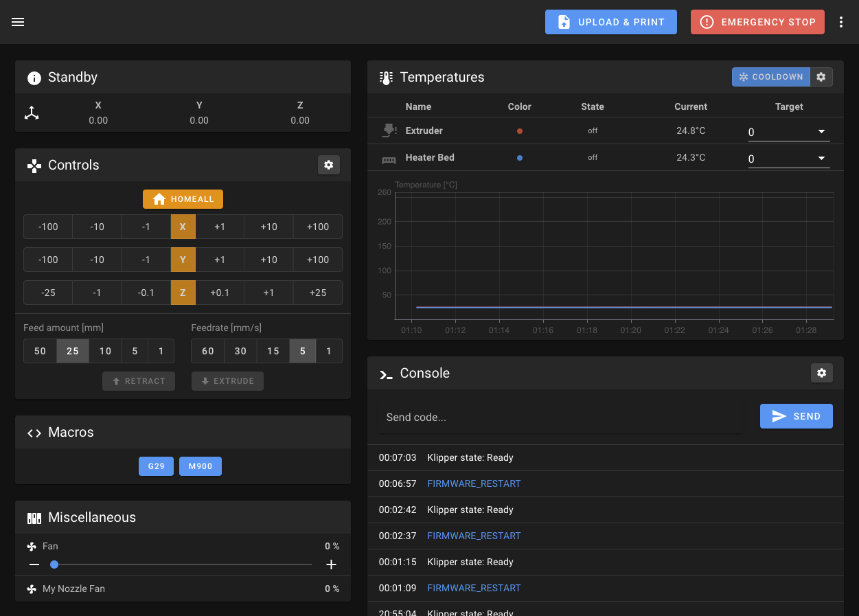Click the Console prompt icon
859x616 pixels.
coord(386,374)
